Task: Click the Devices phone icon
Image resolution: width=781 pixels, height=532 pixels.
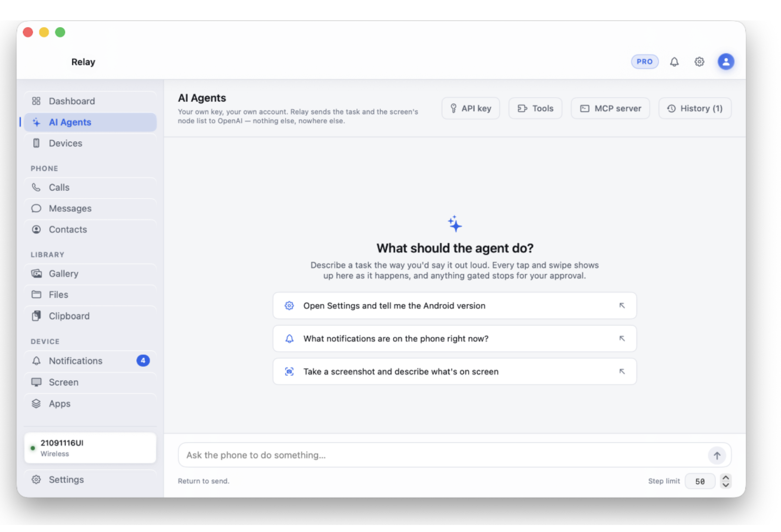Action: 36,143
